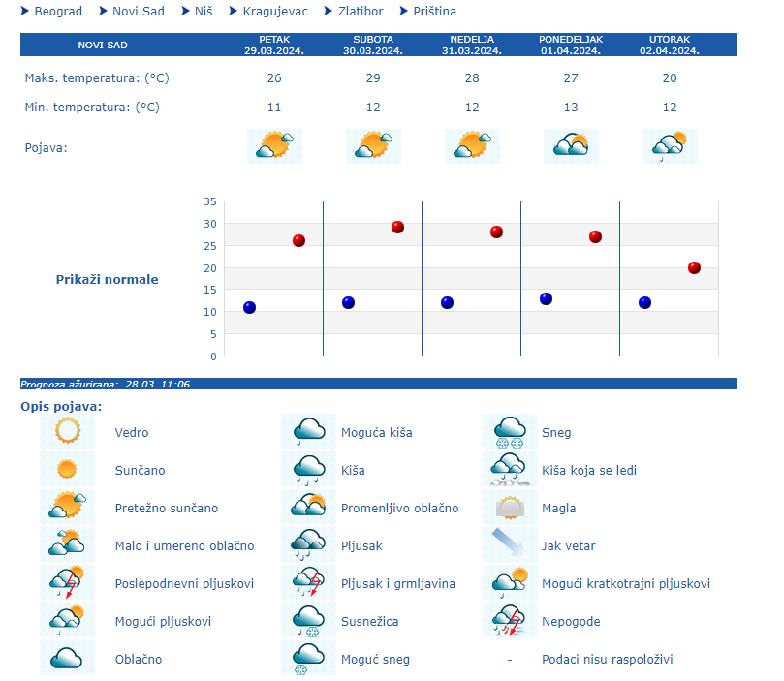Click the Pljusak i grmljavina icon
This screenshot has width=784, height=681.
point(308,583)
